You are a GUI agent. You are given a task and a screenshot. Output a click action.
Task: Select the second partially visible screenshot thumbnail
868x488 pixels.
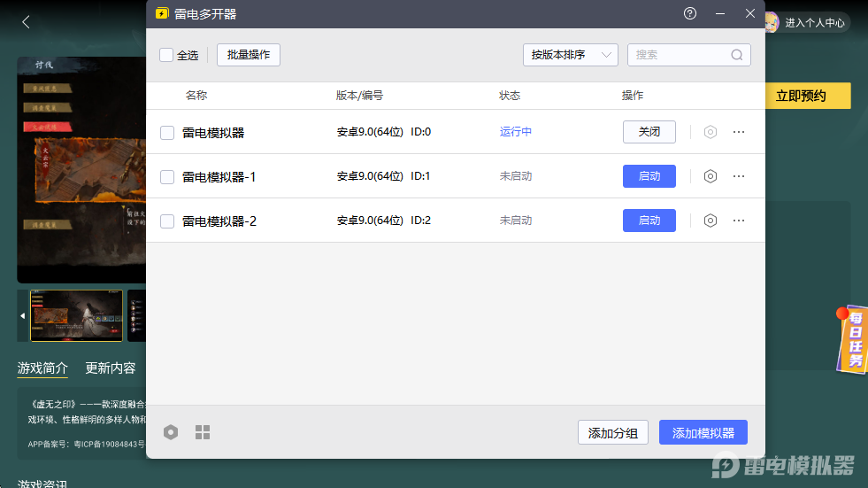pos(137,315)
